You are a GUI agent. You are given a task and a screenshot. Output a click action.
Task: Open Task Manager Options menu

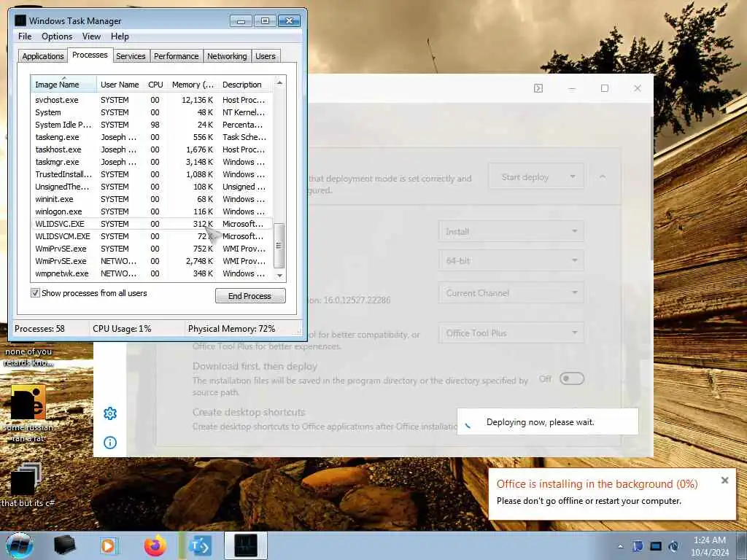click(57, 36)
